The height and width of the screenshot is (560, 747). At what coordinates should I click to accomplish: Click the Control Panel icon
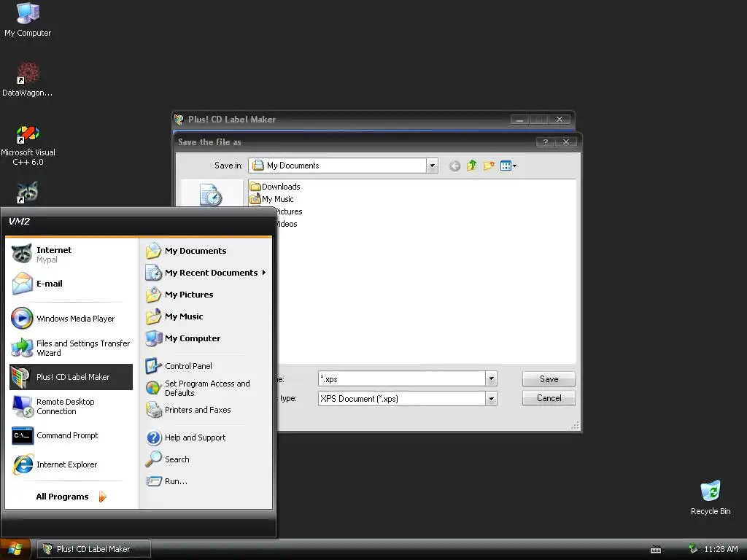click(153, 366)
